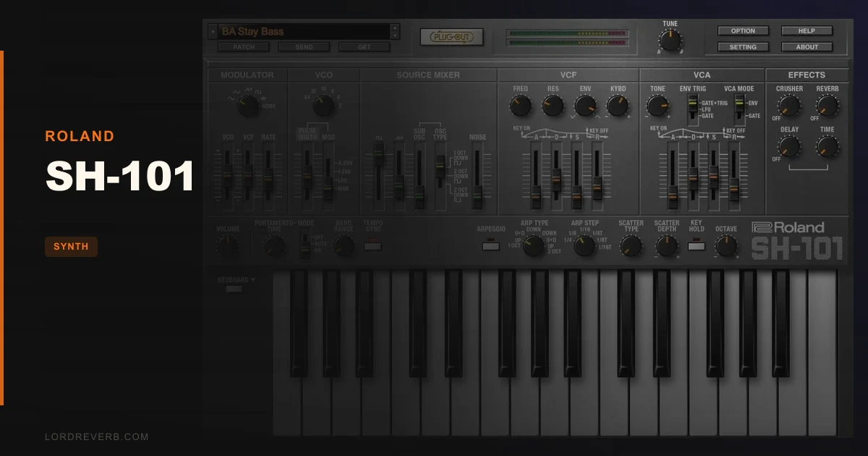Adjust the VCF envelope R slider
The width and height of the screenshot is (868, 456).
point(597,176)
